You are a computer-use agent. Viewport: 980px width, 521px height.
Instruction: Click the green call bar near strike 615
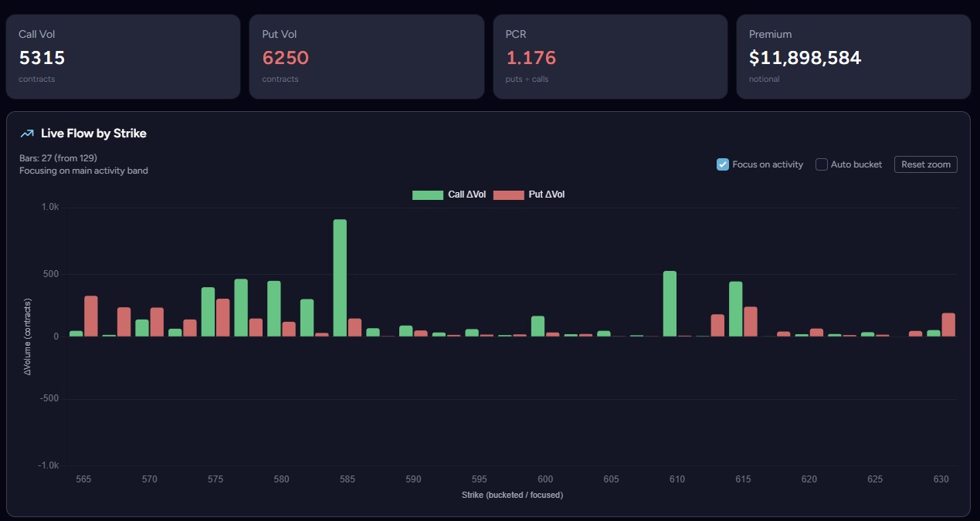point(735,309)
